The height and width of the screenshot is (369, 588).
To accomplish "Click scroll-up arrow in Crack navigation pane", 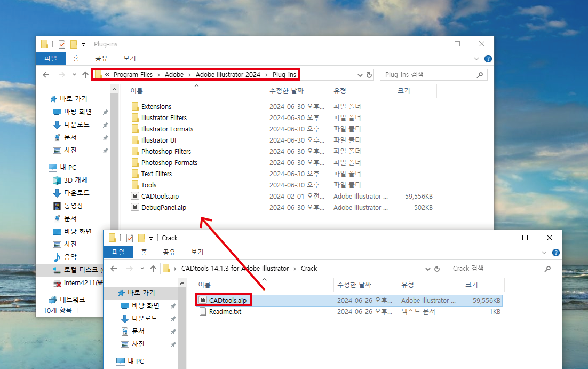I will [182, 284].
